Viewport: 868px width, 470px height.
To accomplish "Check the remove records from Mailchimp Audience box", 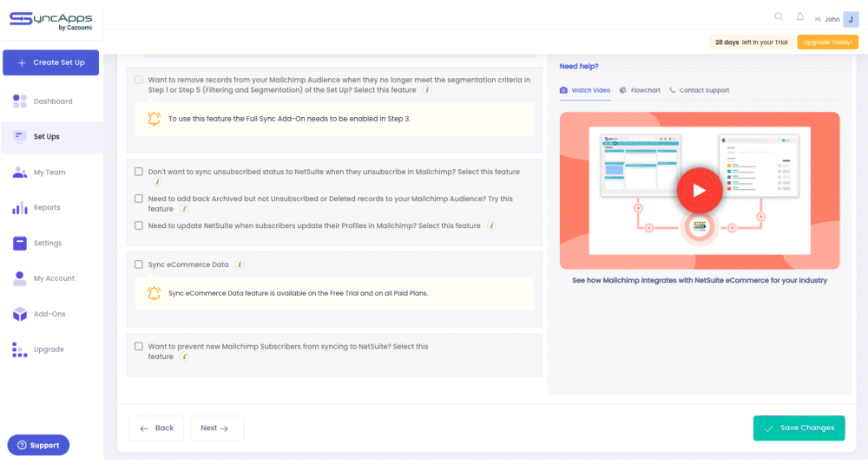I will [139, 80].
